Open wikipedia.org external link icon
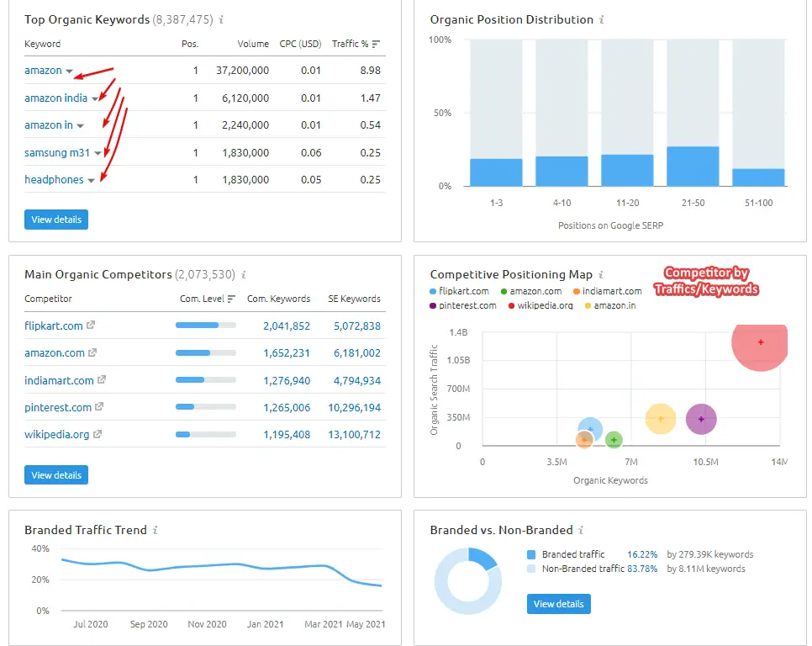The width and height of the screenshot is (812, 646). 97,434
